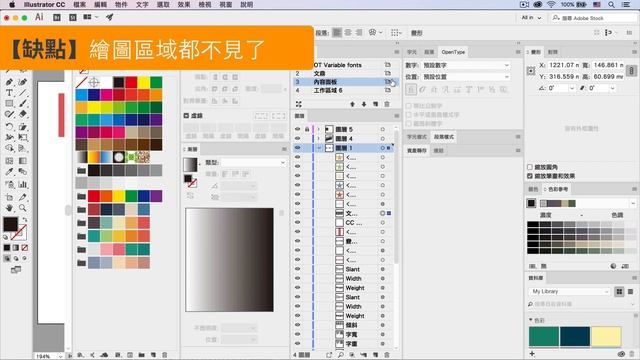Select the Pen tool

coord(9,82)
